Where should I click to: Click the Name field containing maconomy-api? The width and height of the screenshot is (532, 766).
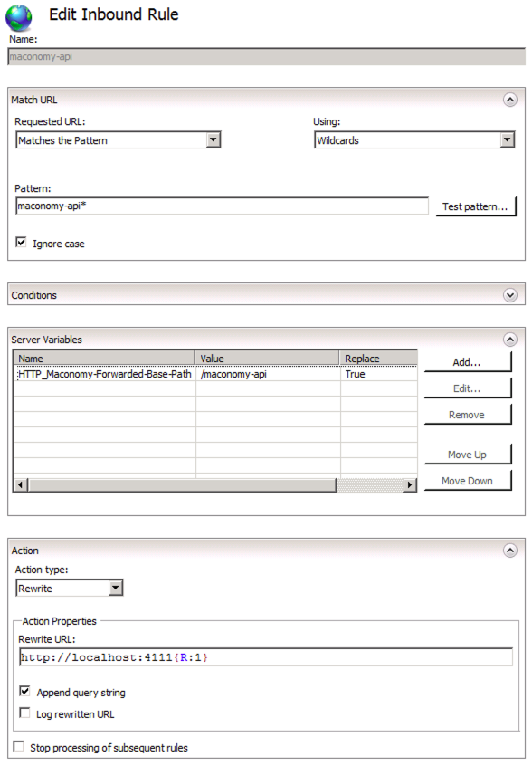click(267, 57)
